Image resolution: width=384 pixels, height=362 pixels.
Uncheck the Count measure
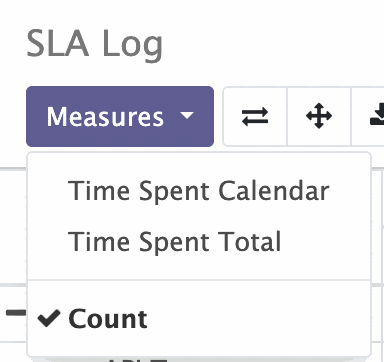[199, 319]
